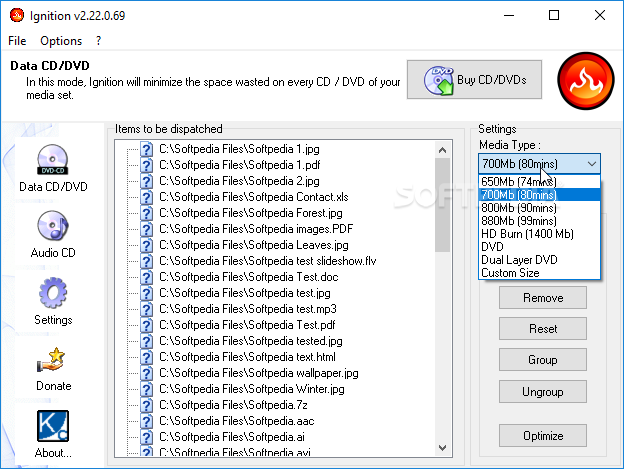This screenshot has height=469, width=624.
Task: Click the Remove button
Action: point(543,298)
